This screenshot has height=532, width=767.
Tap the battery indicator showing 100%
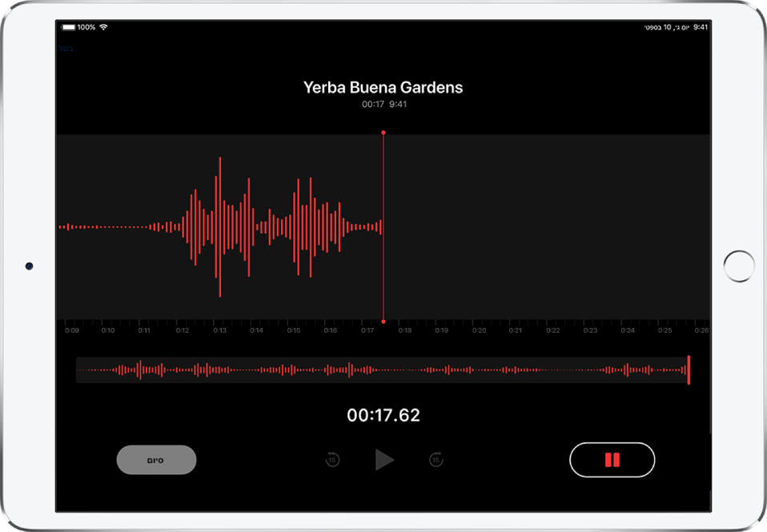(78, 27)
